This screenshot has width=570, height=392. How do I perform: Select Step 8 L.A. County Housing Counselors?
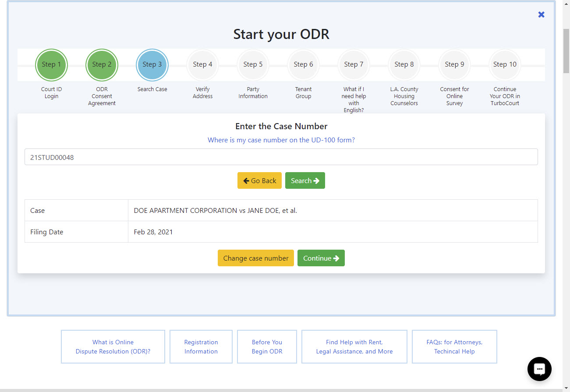click(404, 64)
